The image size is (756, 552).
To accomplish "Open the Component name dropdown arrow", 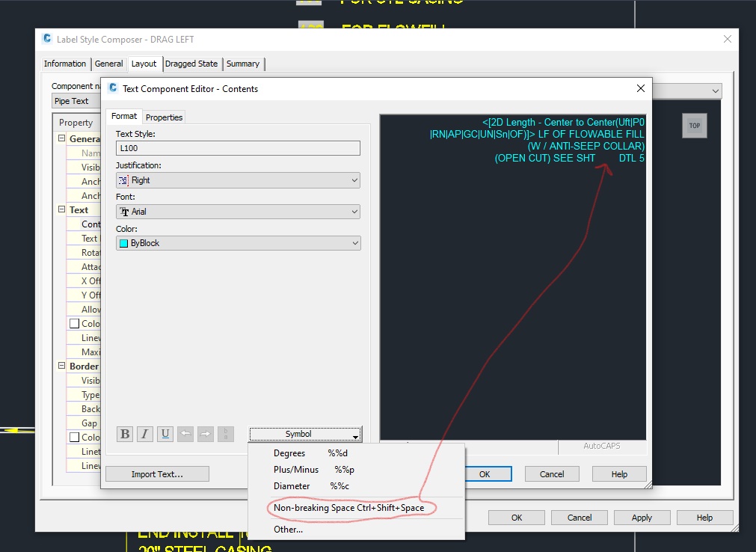I will (x=716, y=91).
